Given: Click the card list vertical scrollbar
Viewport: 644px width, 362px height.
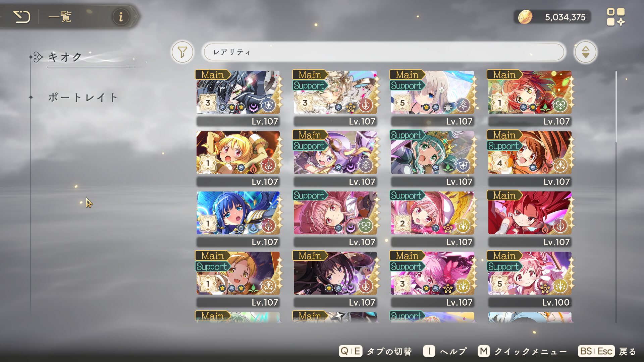Looking at the screenshot, I should pyautogui.click(x=616, y=196).
